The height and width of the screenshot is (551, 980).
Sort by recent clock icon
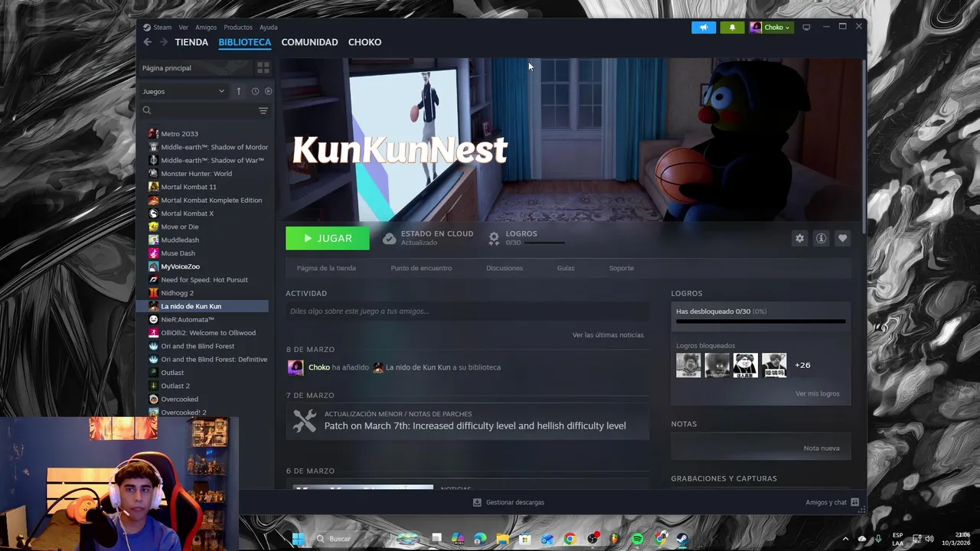point(255,91)
